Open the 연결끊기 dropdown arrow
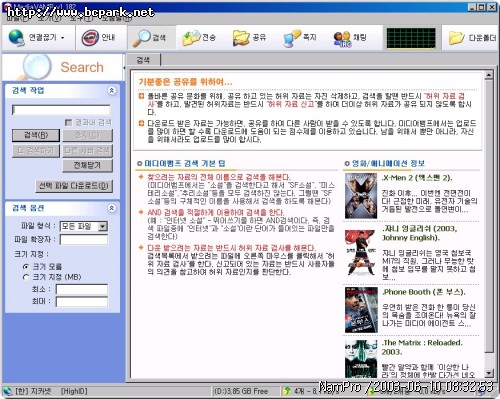This screenshot has height=399, width=500. click(62, 38)
